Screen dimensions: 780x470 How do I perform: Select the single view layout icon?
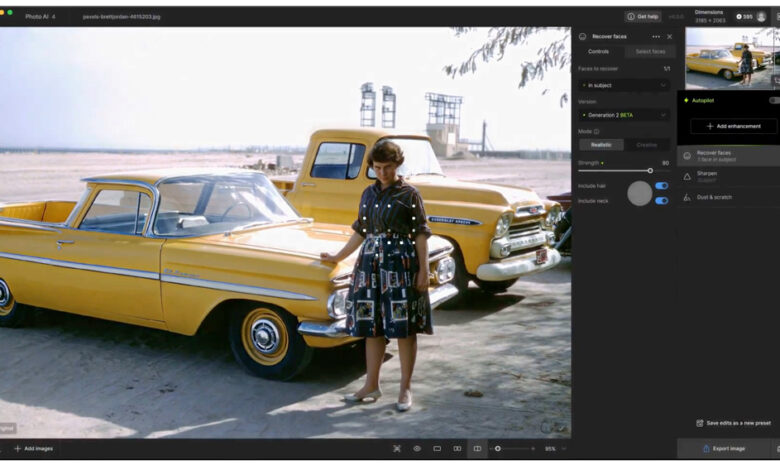437,448
